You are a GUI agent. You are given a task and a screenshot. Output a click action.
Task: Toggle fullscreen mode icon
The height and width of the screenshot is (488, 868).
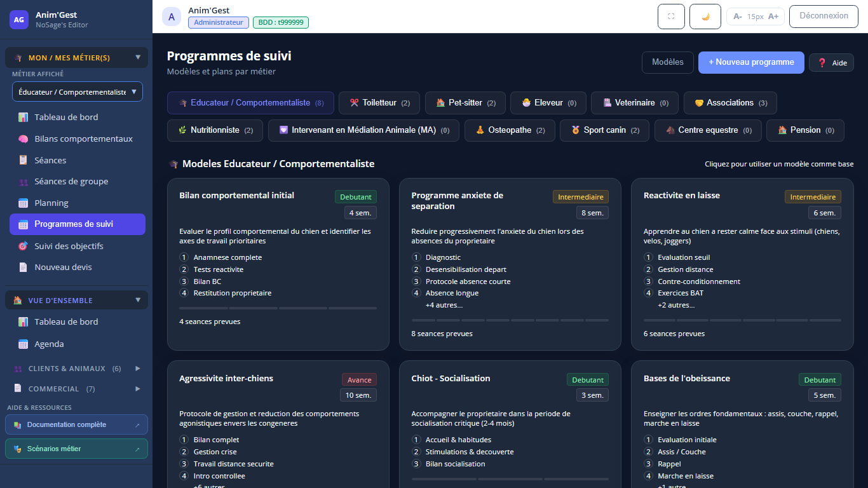point(671,17)
